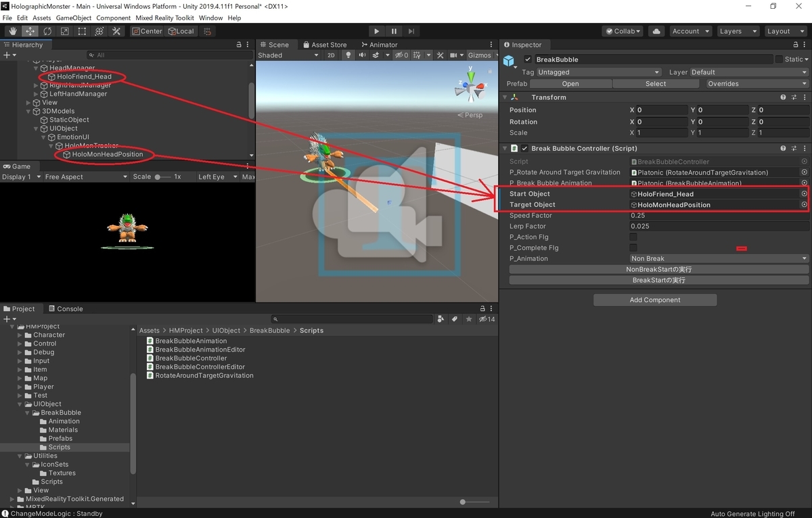812x518 pixels.
Task: Select the Scale tool in toolbar
Action: [x=64, y=31]
